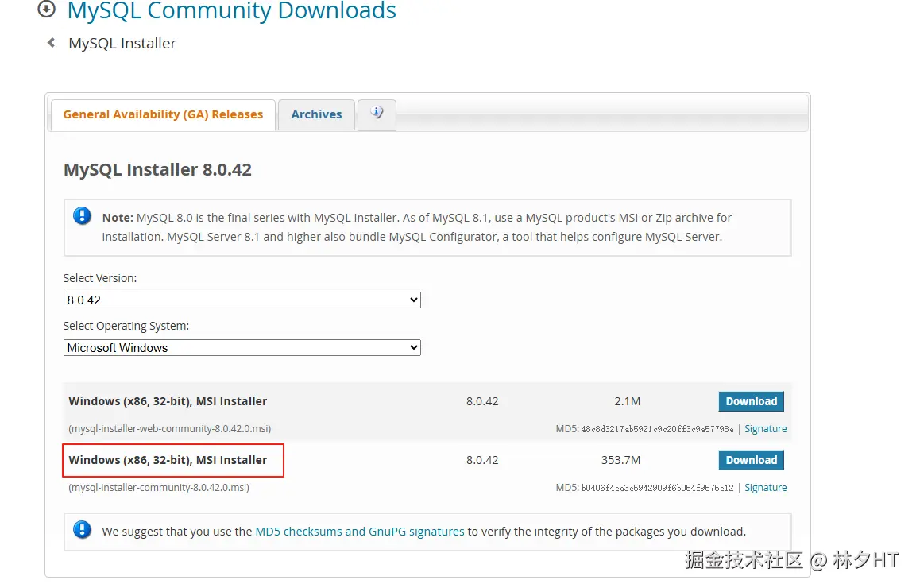The height and width of the screenshot is (588, 916).
Task: Click the 353.7M file size value
Action: (x=621, y=461)
